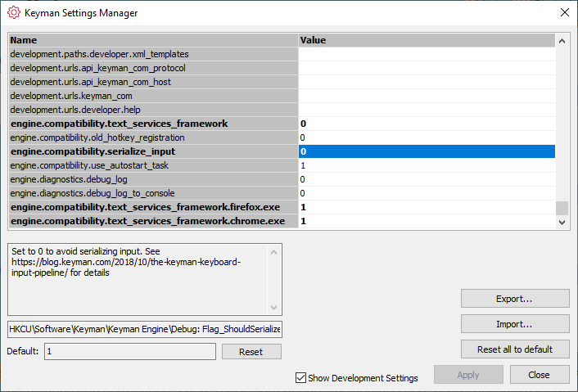Click the Close button at bottom
This screenshot has width=578, height=392.
coord(540,375)
